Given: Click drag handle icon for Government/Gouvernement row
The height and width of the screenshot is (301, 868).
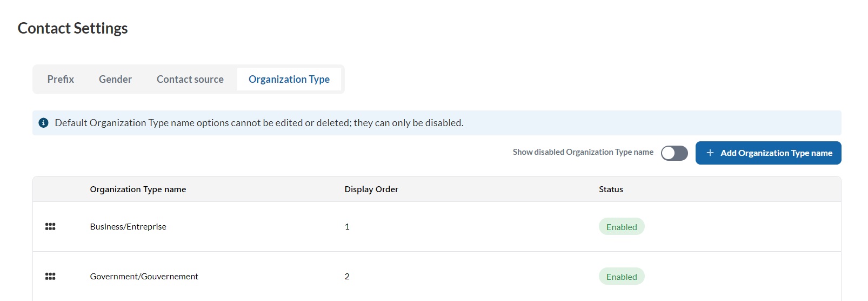Looking at the screenshot, I should (x=50, y=277).
